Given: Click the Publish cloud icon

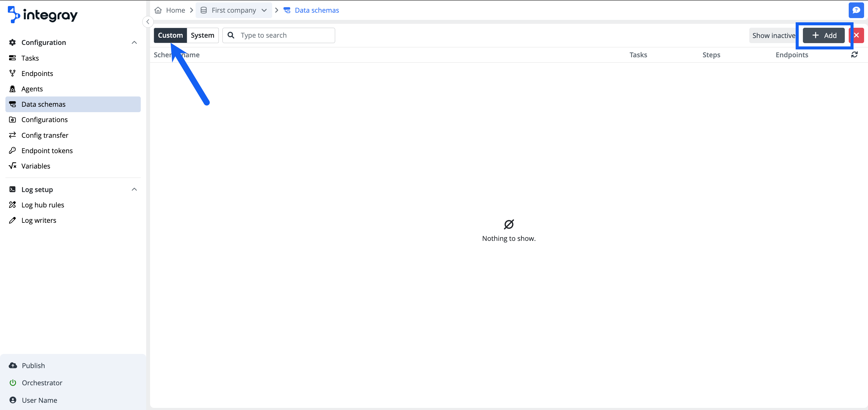Looking at the screenshot, I should coord(12,365).
